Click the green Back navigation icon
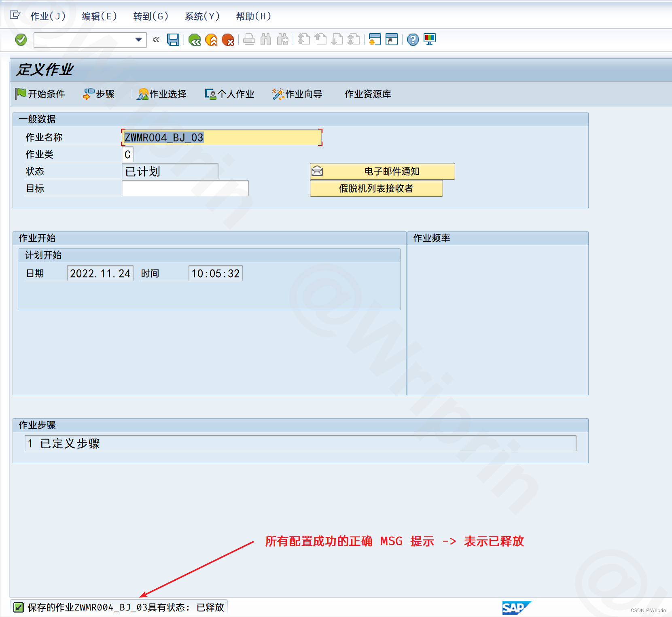 coord(195,40)
